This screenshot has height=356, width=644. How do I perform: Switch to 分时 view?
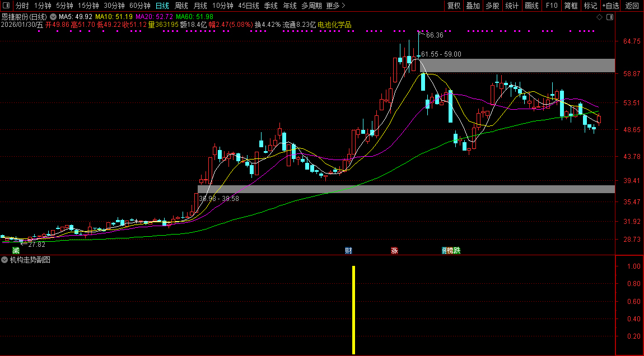click(22, 6)
